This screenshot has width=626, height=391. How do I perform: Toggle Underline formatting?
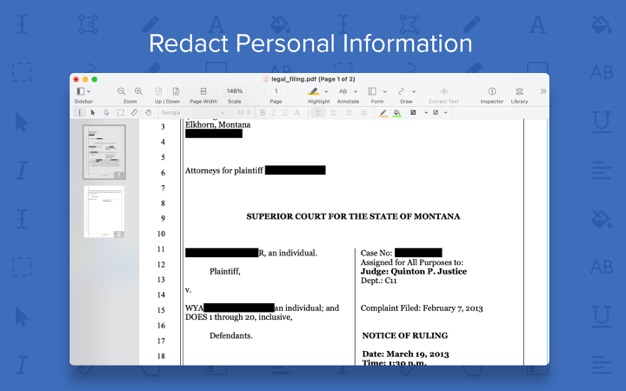click(285, 113)
